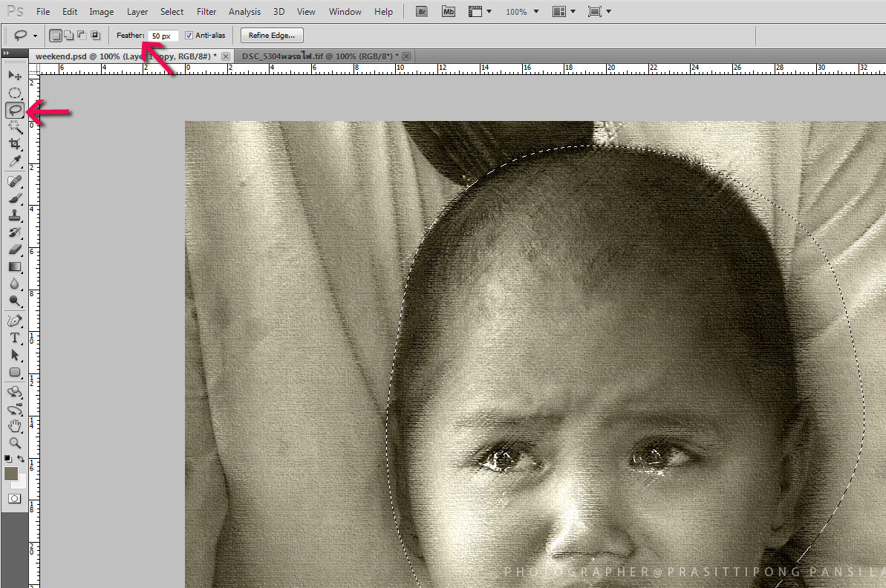Viewport: 886px width, 588px height.
Task: Choose the Eyedropper tool
Action: [14, 161]
